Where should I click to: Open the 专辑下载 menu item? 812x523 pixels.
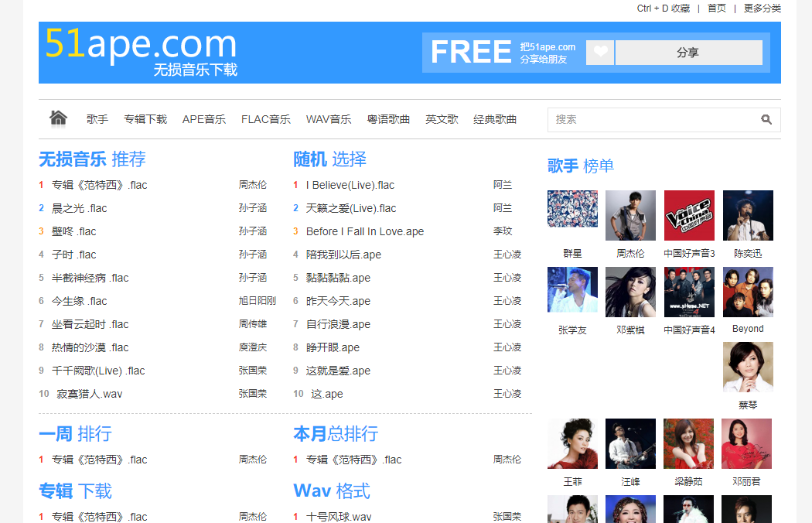click(x=145, y=119)
